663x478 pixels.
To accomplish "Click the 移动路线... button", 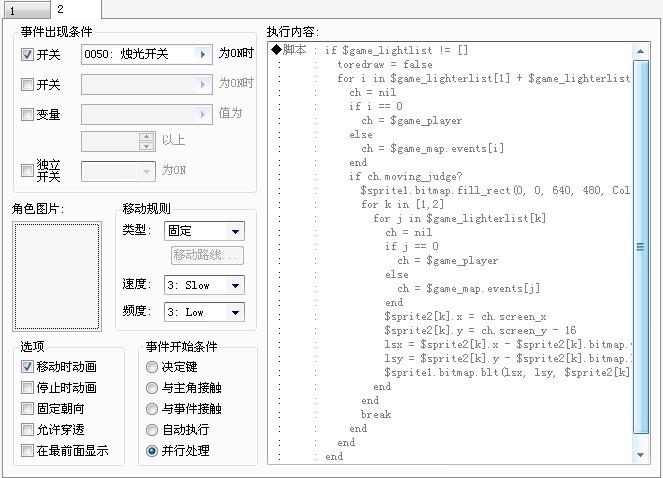I will (207, 255).
